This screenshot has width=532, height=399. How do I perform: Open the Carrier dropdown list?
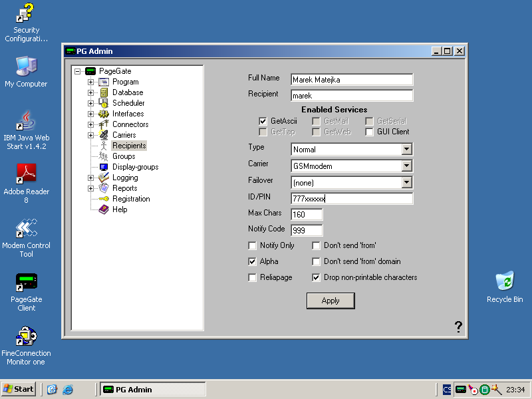pos(406,166)
